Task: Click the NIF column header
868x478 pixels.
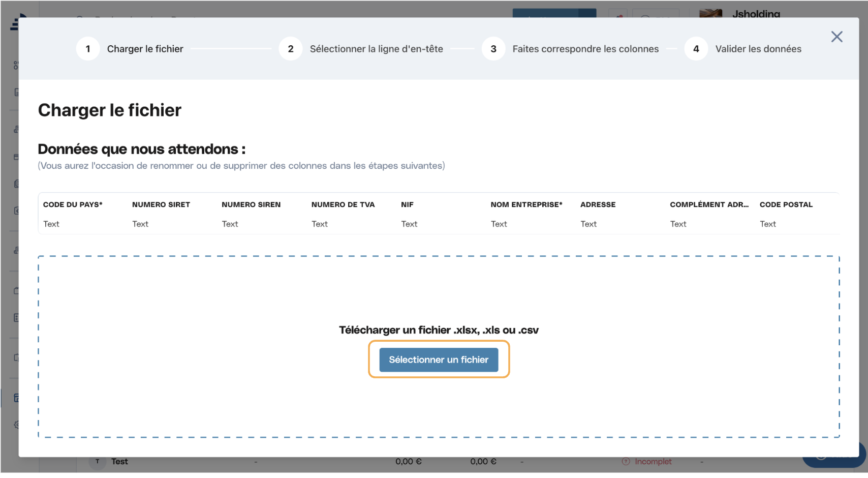Action: [407, 204]
